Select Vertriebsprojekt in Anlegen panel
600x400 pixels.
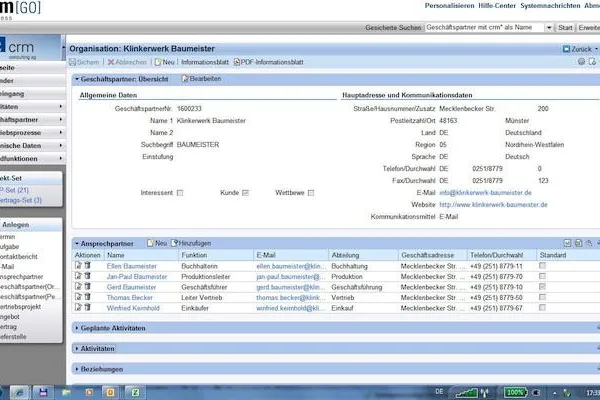[20, 307]
